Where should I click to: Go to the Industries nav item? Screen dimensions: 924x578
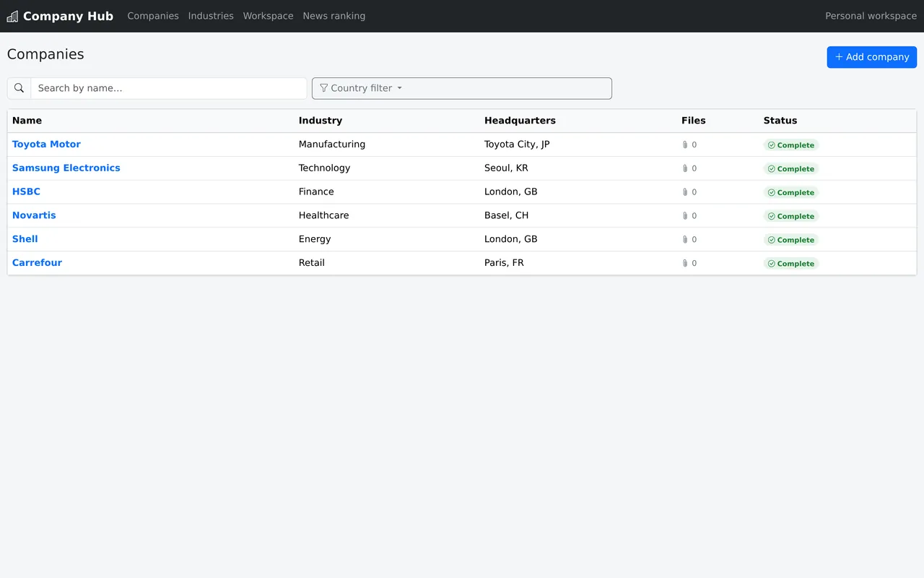pyautogui.click(x=211, y=16)
